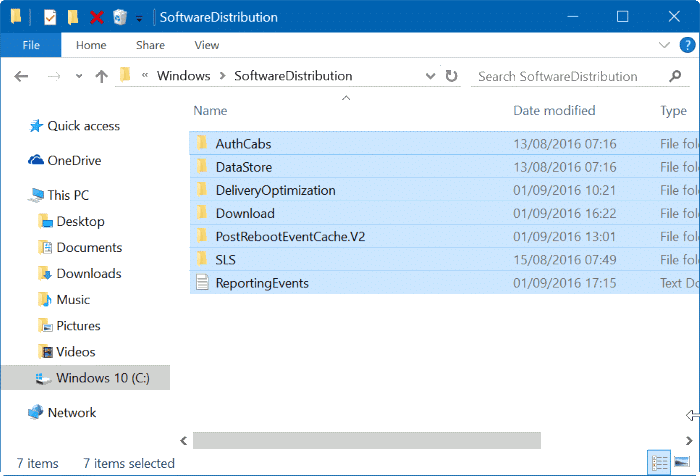
Task: Switch to the View ribbon tab
Action: [207, 45]
